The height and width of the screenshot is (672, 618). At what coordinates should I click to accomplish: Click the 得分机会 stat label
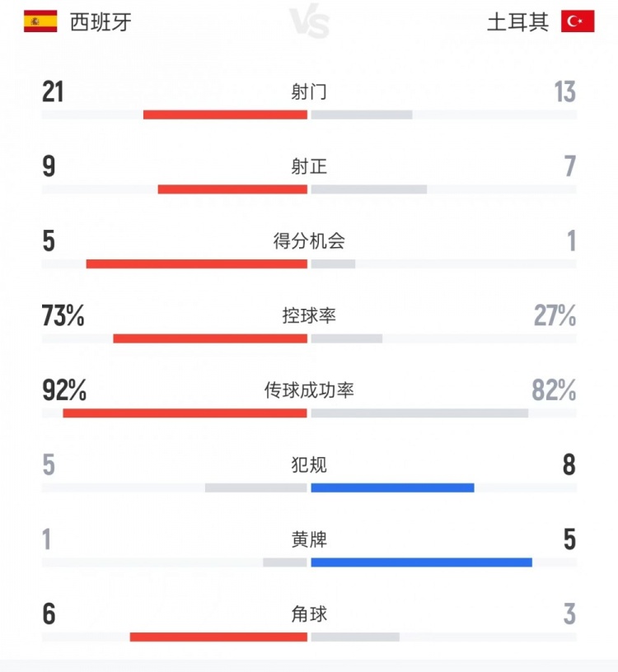click(x=309, y=241)
